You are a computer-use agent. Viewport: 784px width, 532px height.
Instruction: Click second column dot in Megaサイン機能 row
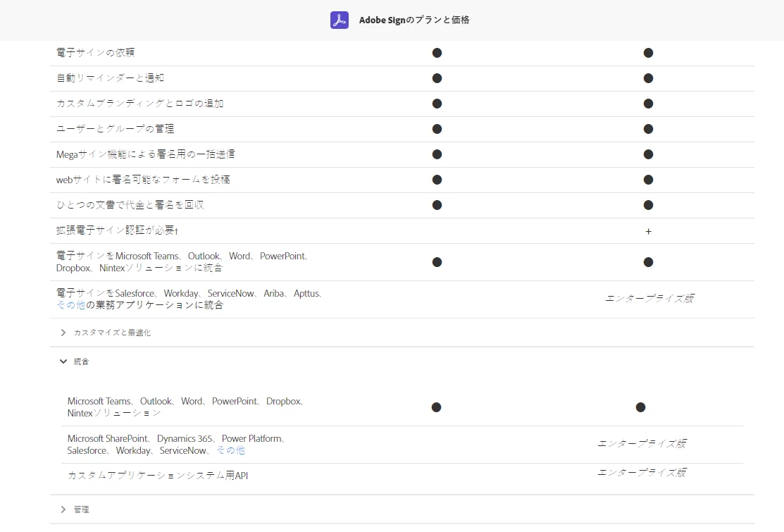coord(649,154)
